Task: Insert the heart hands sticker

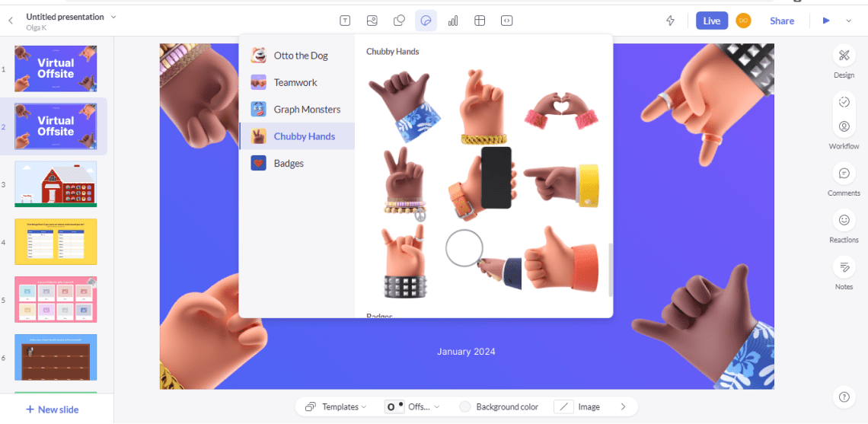Action: (562, 110)
